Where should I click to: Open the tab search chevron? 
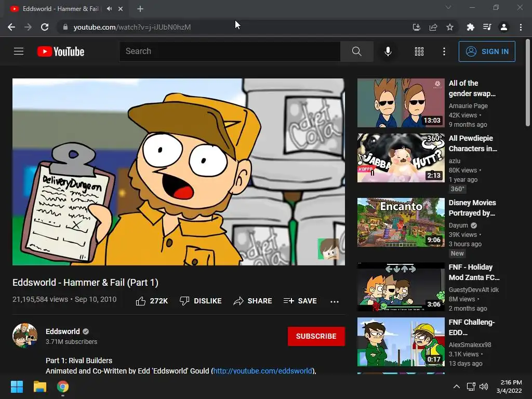click(x=448, y=7)
